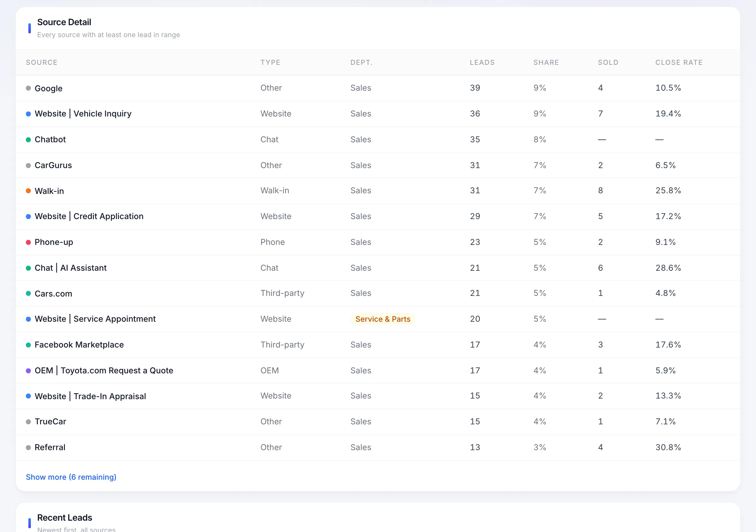Click the Phone-up source name
The width and height of the screenshot is (756, 532).
click(x=54, y=242)
